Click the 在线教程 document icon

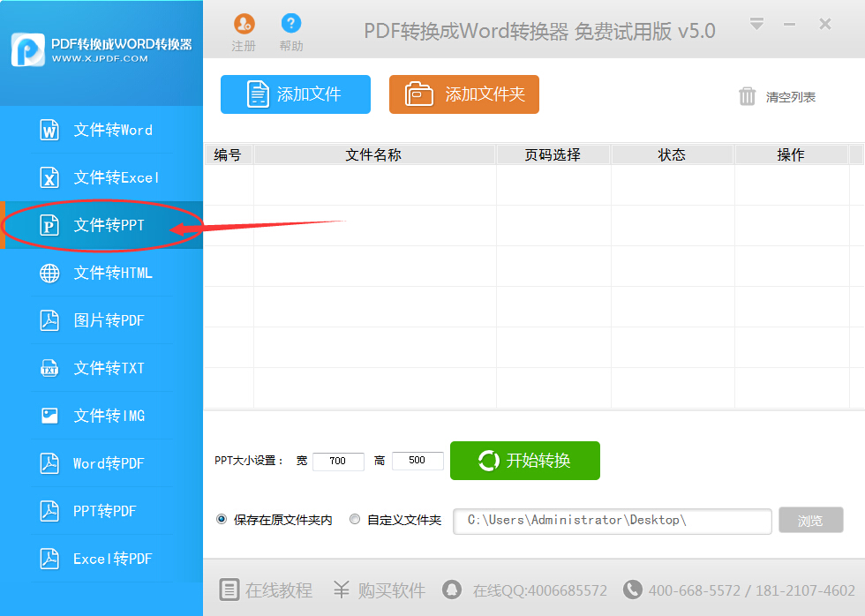coord(229,590)
